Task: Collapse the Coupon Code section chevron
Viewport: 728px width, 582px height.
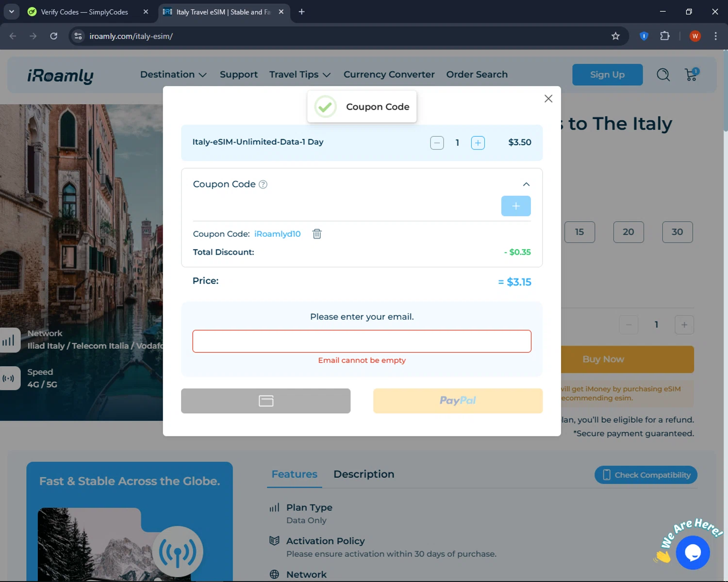Action: [x=526, y=184]
